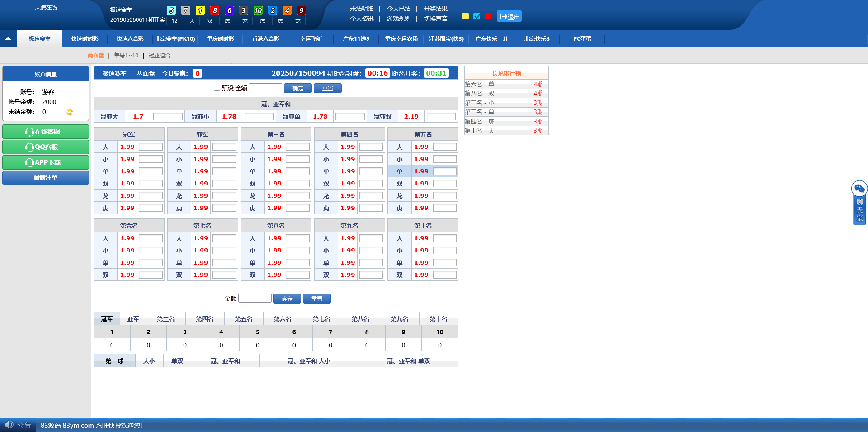Select the blue checked theme swatch

point(476,16)
